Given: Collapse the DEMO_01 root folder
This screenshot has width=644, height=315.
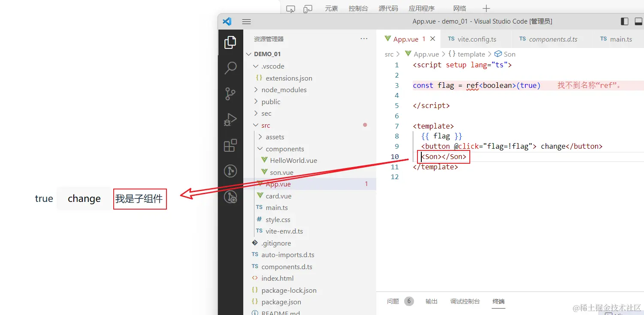Looking at the screenshot, I should pos(249,54).
